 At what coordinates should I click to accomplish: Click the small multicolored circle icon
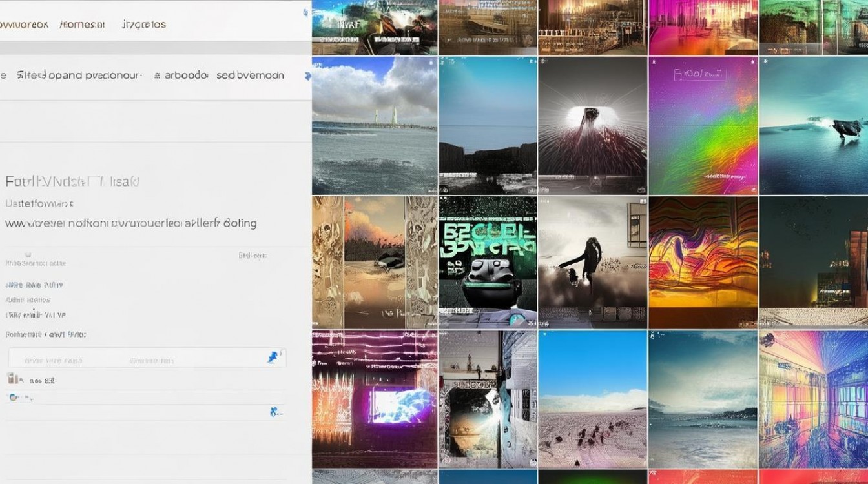pos(13,398)
